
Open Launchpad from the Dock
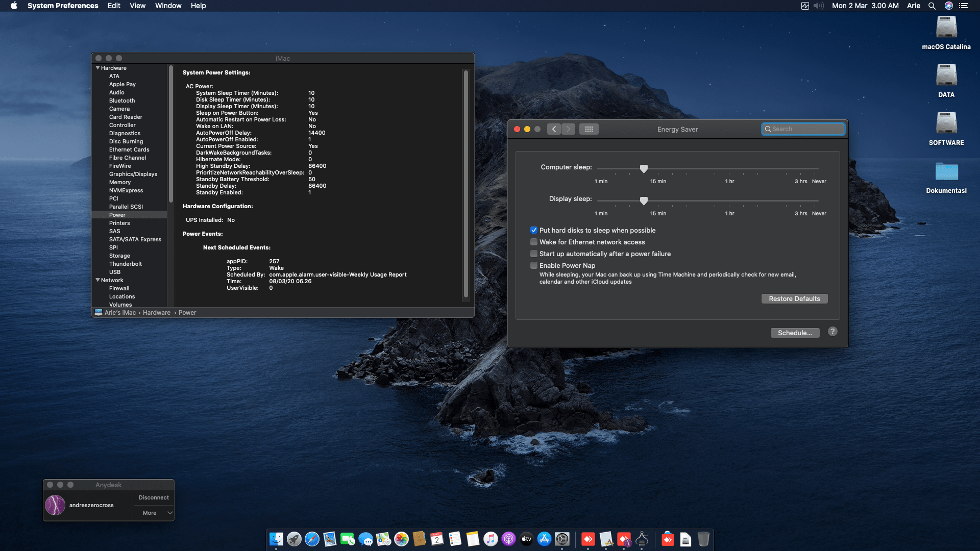[294, 539]
